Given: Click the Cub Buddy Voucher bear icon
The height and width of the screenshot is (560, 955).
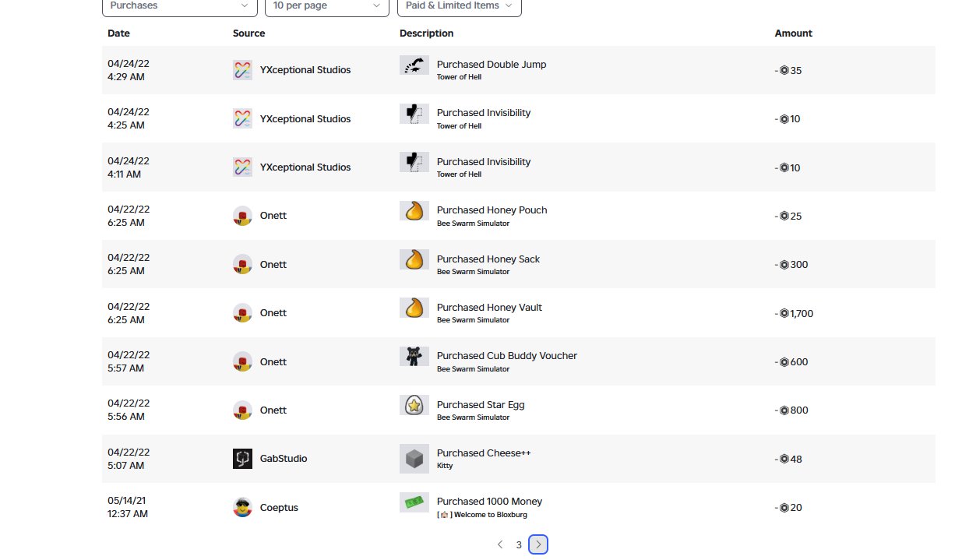Looking at the screenshot, I should (414, 357).
